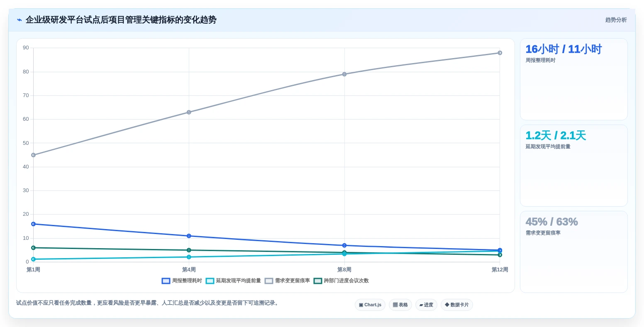Screen dimensions: 644x327
Task: Click the chart title 企业级研发平台试点后项目管理关键指标的变化趋势
Action: pos(121,20)
